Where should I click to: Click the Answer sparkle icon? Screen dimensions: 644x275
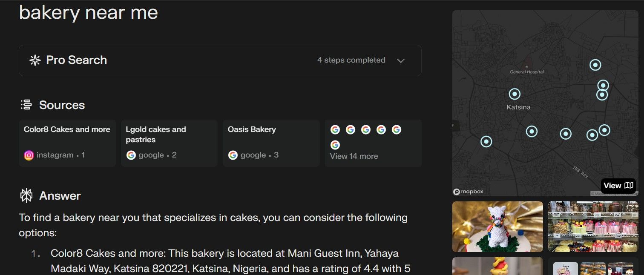click(26, 195)
